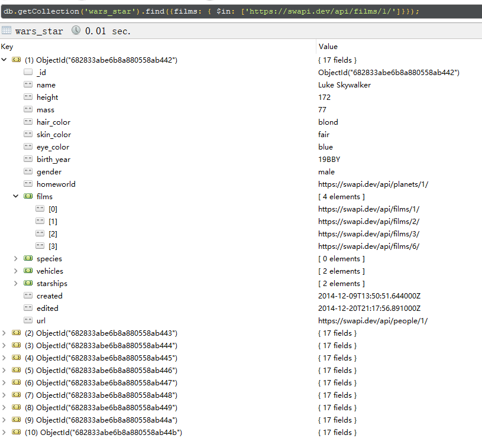Click the document icon of record (1)
This screenshot has width=482, height=448.
coord(17,60)
